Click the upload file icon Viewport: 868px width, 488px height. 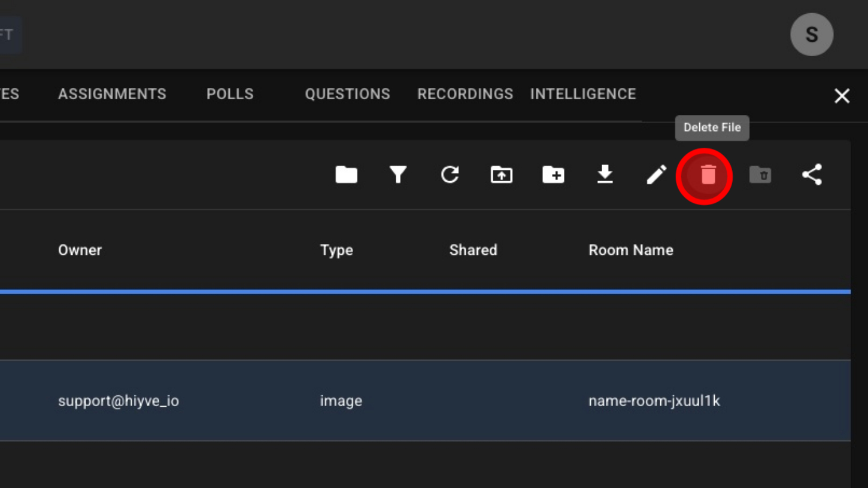(502, 175)
